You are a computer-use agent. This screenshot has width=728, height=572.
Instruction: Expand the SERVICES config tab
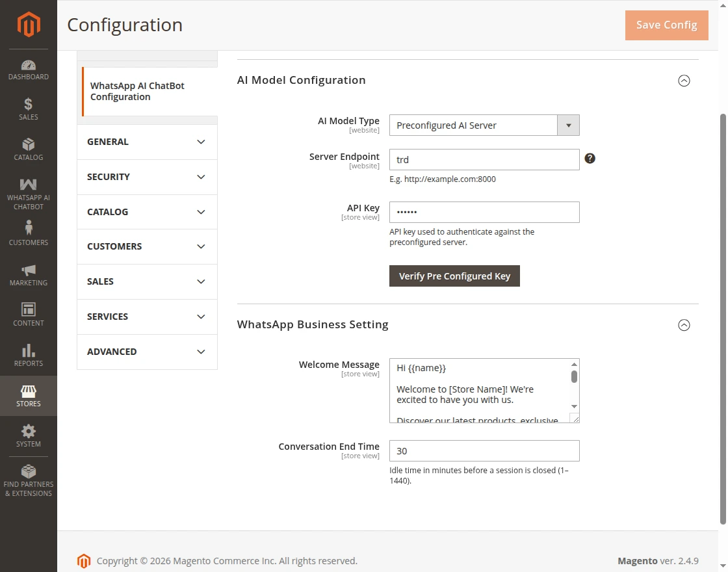point(147,317)
